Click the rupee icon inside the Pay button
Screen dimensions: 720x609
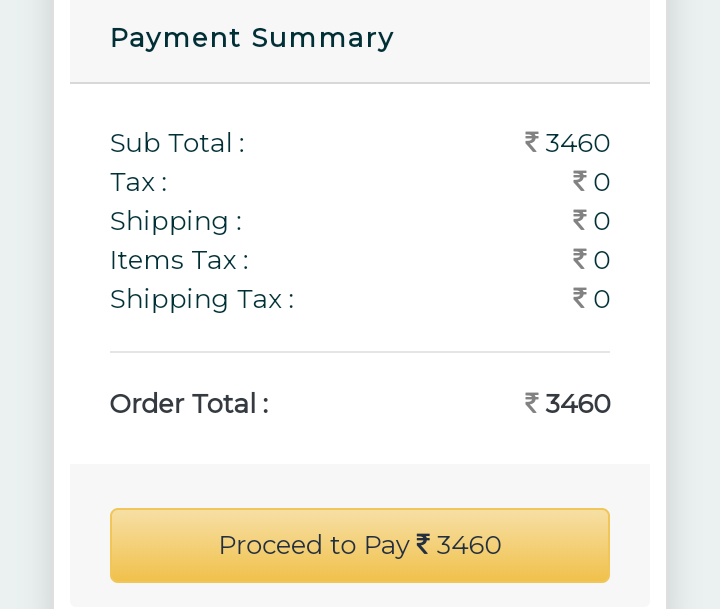tap(424, 544)
